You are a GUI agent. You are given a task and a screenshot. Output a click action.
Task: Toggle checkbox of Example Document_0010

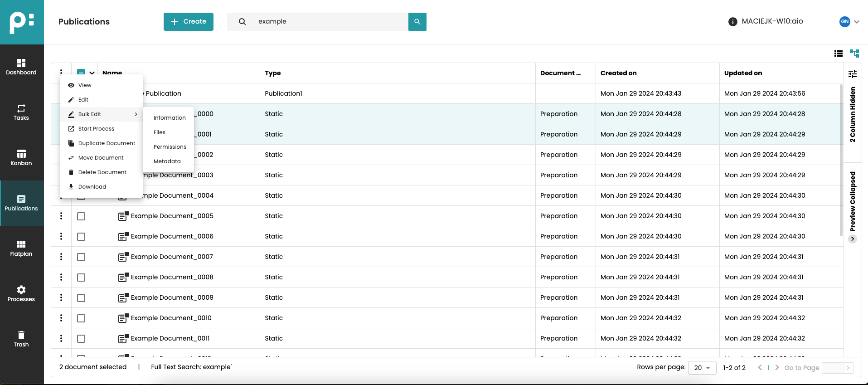pos(81,318)
